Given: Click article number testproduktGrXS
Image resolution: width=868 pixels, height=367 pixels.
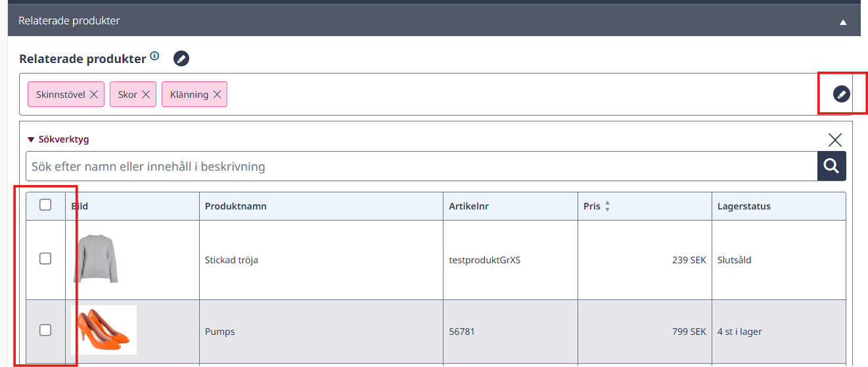Looking at the screenshot, I should (485, 260).
